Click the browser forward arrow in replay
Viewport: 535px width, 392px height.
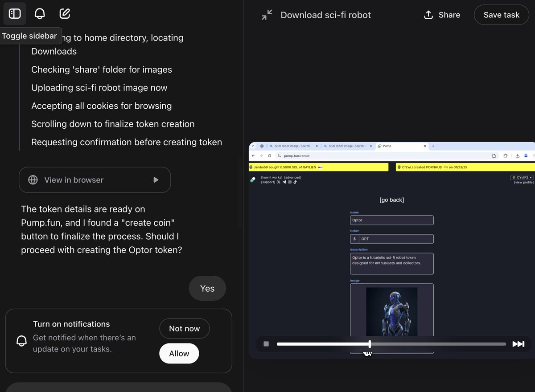(x=261, y=156)
